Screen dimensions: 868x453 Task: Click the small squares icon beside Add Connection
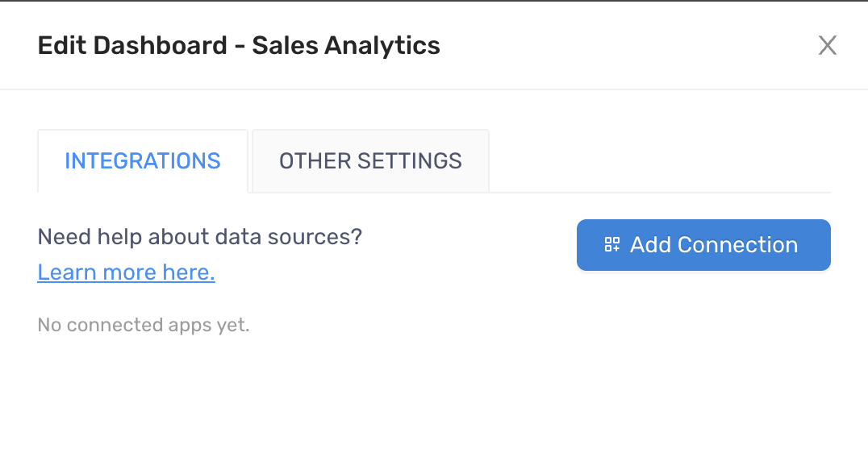point(611,244)
